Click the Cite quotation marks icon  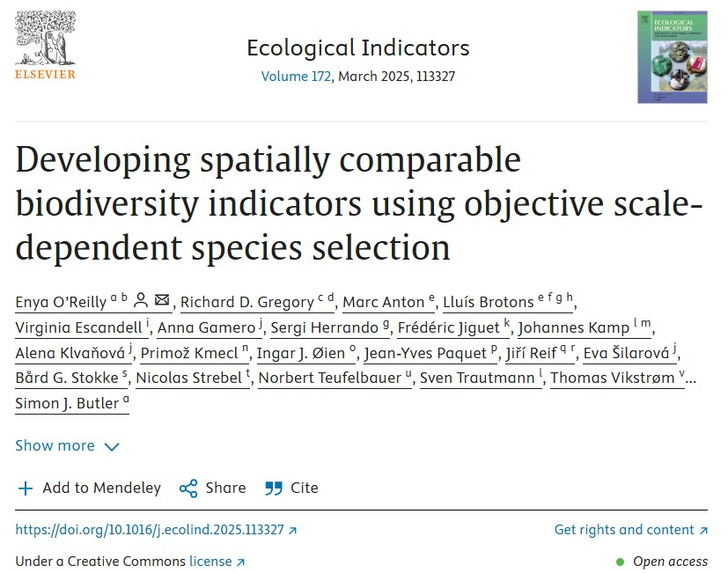coord(274,488)
